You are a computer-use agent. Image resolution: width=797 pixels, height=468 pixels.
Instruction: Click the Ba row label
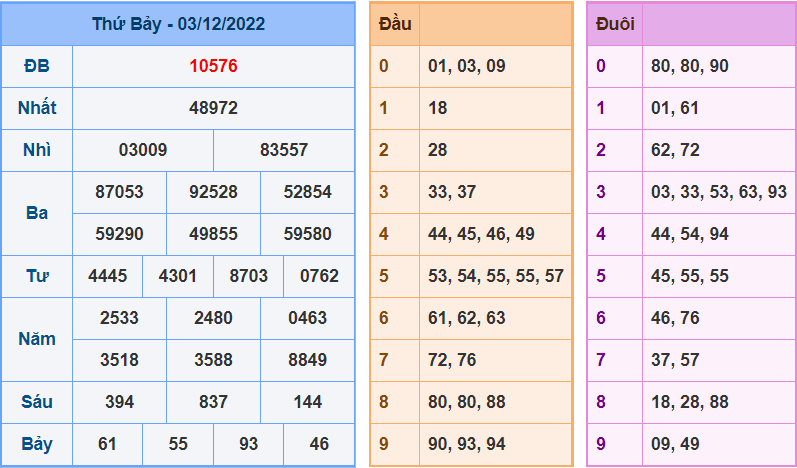click(x=37, y=213)
